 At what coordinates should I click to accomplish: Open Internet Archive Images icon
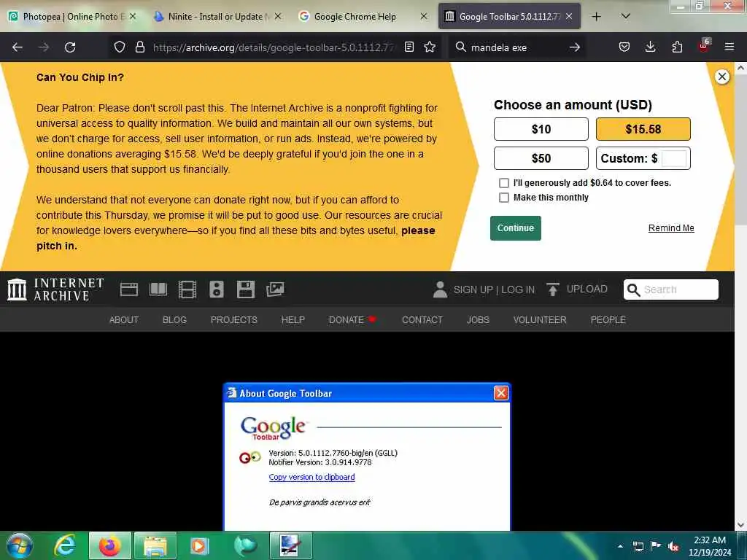(275, 289)
